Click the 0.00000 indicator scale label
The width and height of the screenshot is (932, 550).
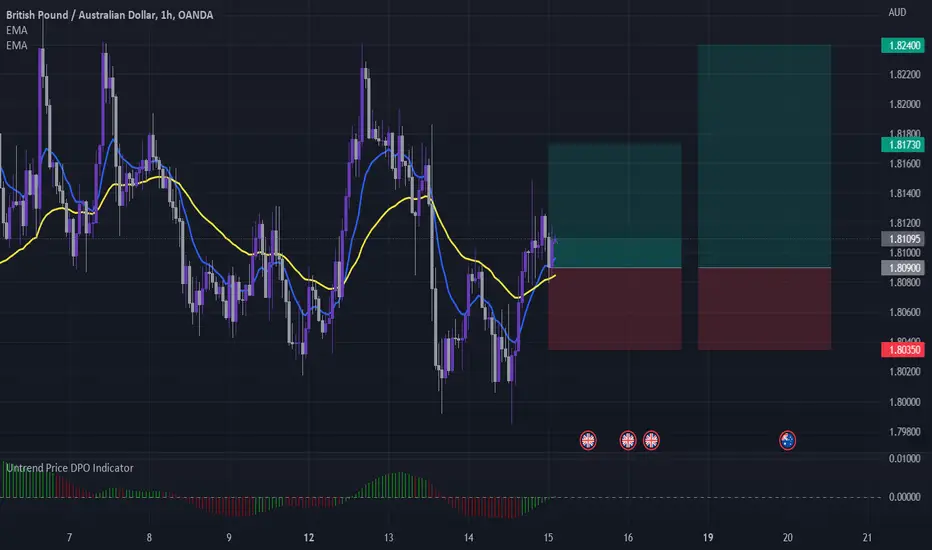pyautogui.click(x=905, y=497)
